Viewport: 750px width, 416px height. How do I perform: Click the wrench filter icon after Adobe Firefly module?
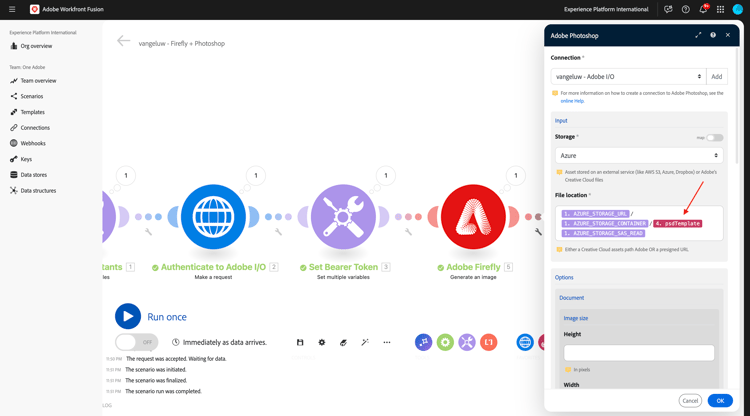click(538, 232)
